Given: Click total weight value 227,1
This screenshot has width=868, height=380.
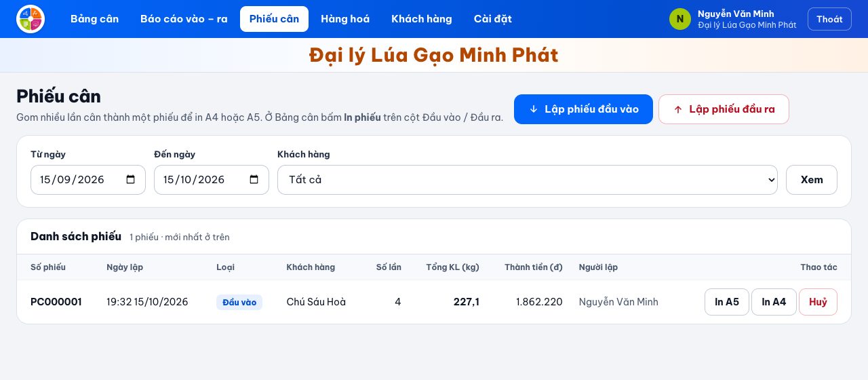Looking at the screenshot, I should 467,302.
